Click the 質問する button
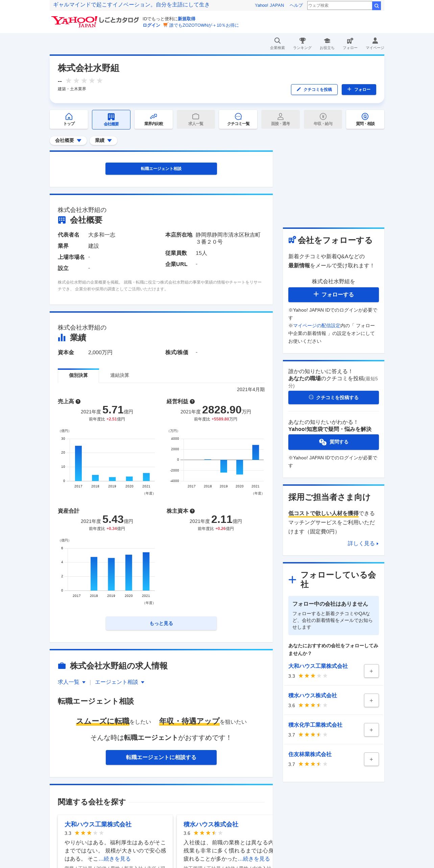434x868 pixels. 334,442
